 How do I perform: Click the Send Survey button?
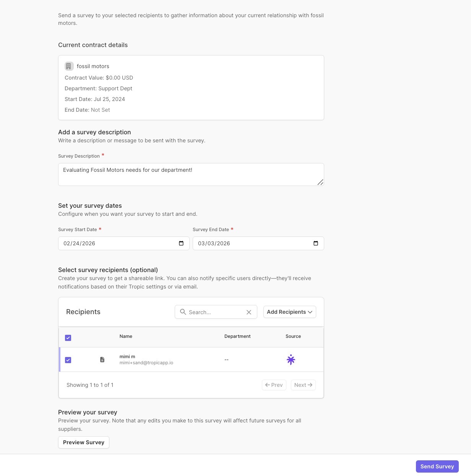(x=437, y=466)
